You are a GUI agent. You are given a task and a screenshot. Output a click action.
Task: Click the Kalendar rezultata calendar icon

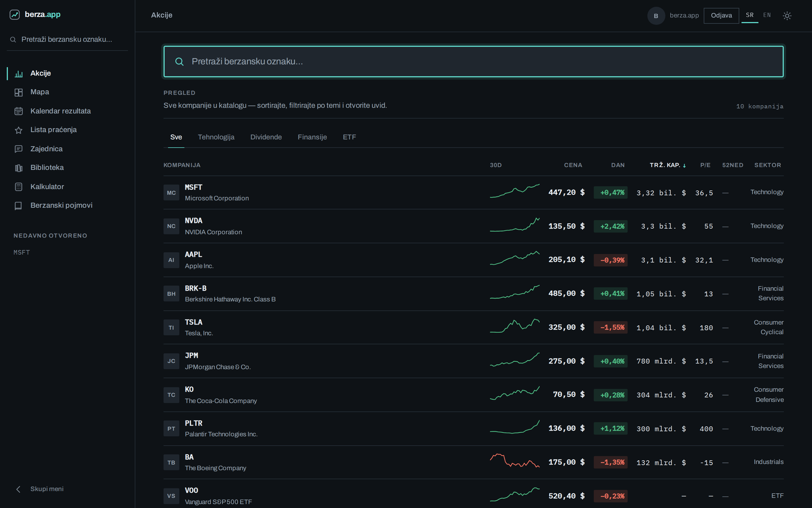click(x=19, y=111)
